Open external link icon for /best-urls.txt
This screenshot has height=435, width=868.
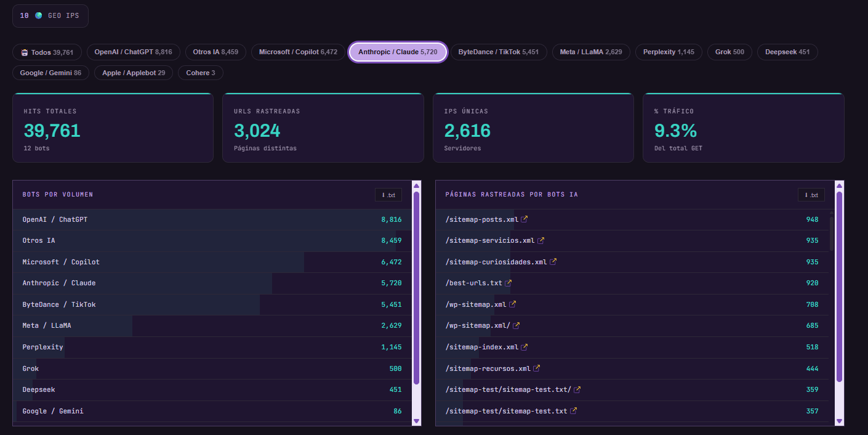pos(508,283)
